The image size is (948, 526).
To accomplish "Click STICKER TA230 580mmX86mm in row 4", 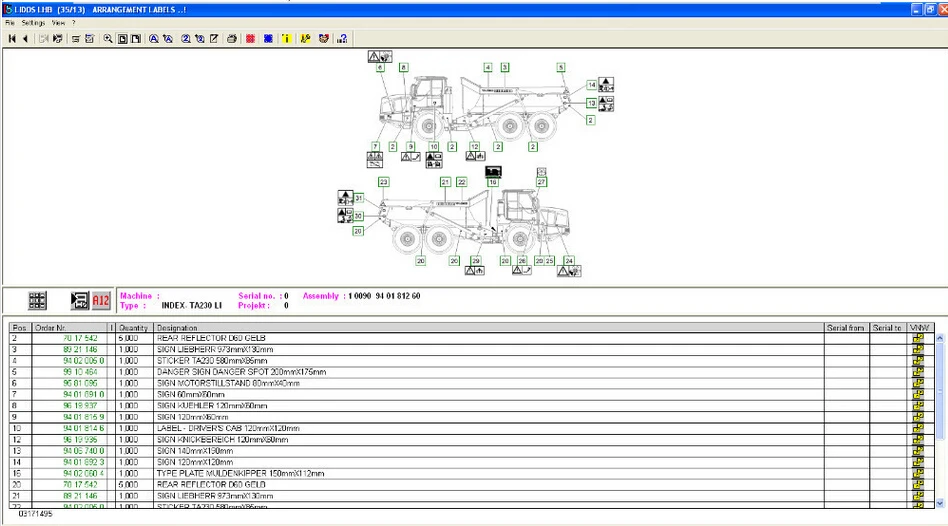I will (212, 361).
